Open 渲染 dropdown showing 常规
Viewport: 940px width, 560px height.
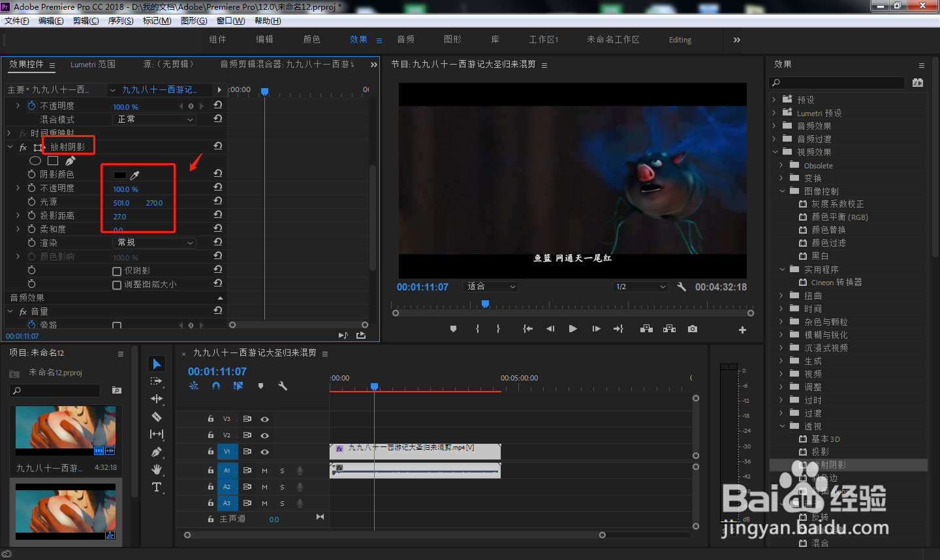155,243
